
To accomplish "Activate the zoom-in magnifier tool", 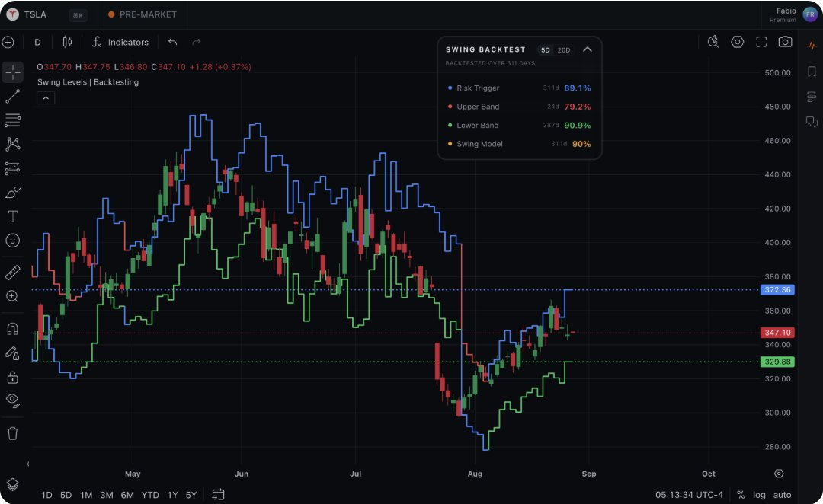I will [13, 297].
